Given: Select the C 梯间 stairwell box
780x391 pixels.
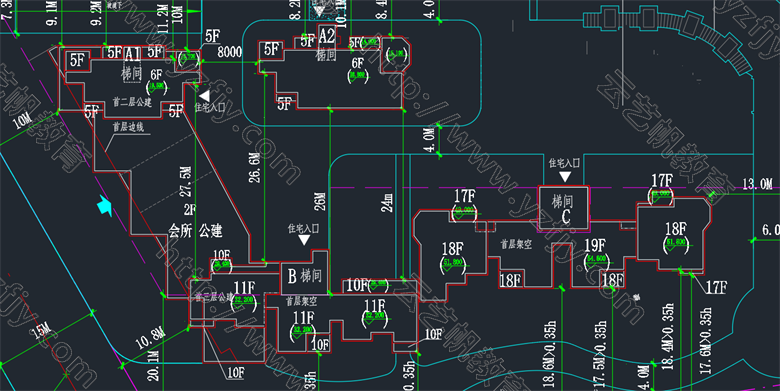Looking at the screenshot, I should (564, 208).
